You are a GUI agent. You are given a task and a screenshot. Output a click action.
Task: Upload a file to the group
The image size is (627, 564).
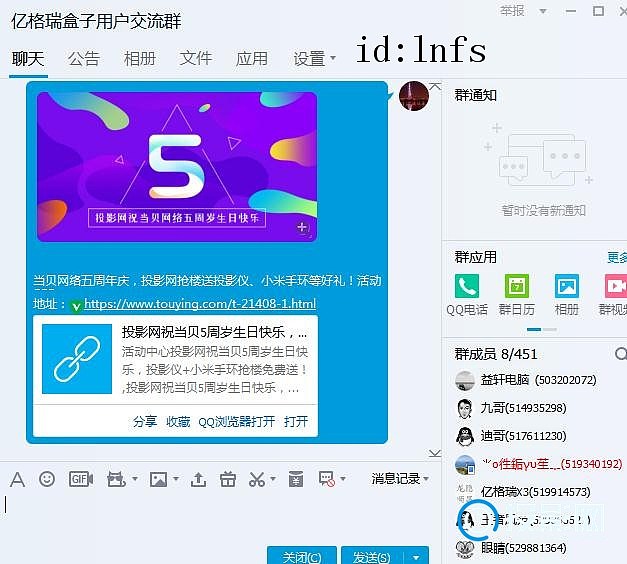[x=198, y=479]
